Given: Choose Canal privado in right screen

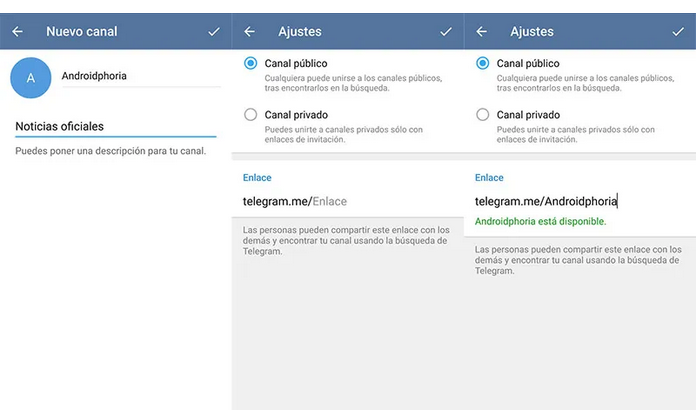Looking at the screenshot, I should pos(483,115).
